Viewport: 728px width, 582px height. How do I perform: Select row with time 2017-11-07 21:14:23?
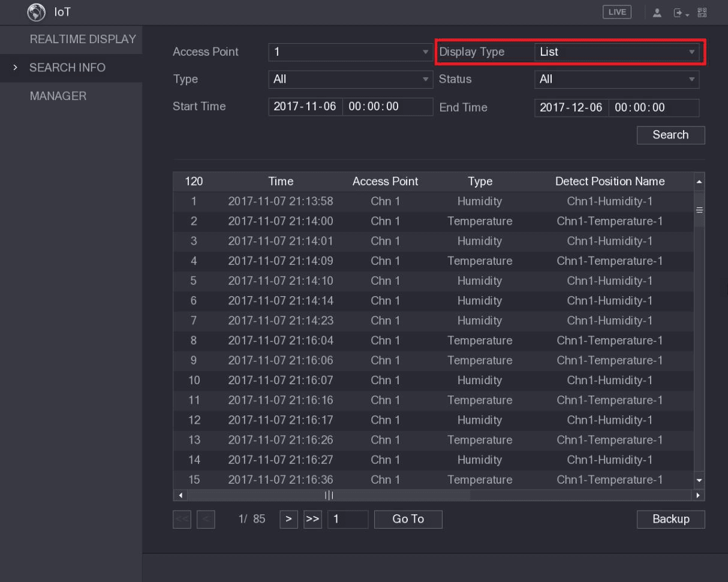434,321
